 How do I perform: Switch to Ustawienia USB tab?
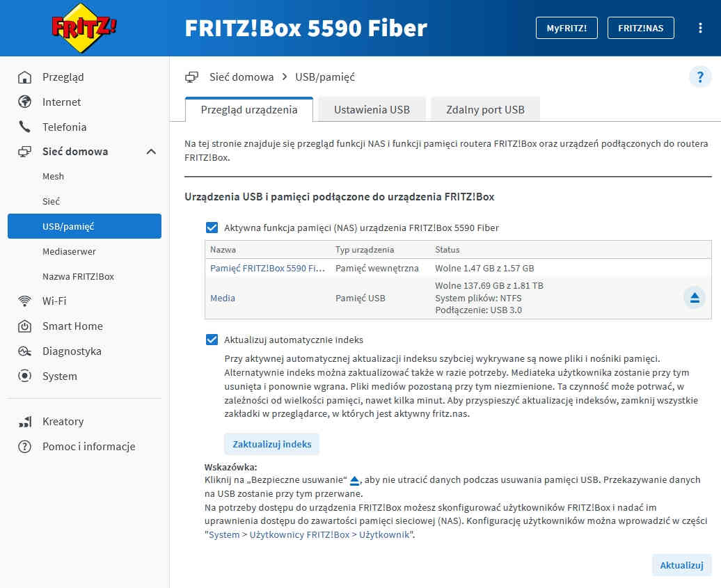372,110
